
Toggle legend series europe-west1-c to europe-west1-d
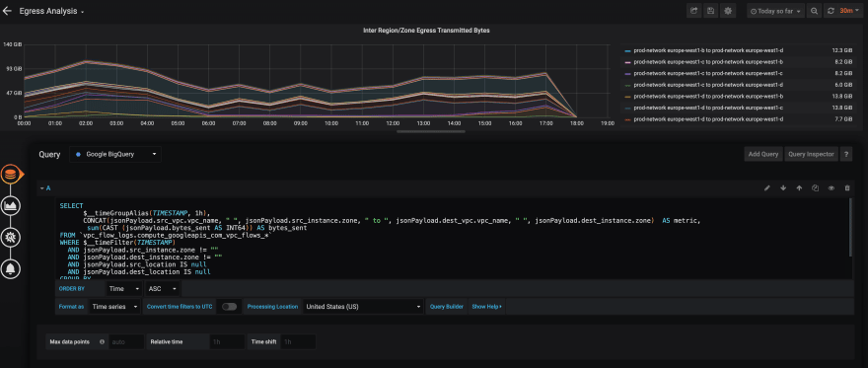pos(708,85)
